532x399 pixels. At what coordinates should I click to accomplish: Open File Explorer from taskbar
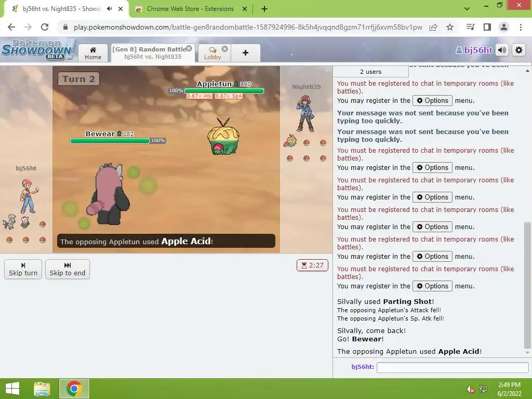pyautogui.click(x=42, y=389)
